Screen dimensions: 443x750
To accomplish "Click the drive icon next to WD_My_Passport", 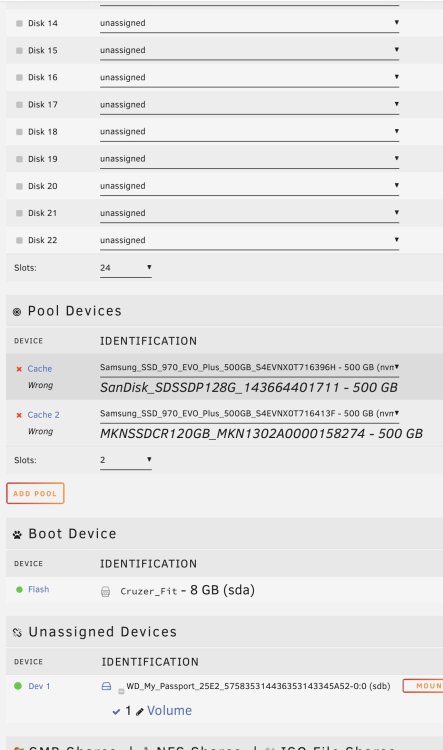I will click(x=106, y=686).
